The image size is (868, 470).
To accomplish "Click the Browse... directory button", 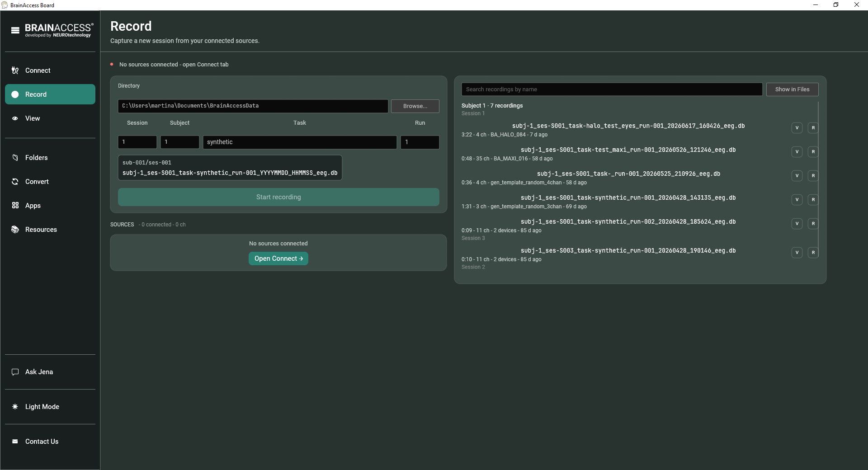I will [x=415, y=106].
